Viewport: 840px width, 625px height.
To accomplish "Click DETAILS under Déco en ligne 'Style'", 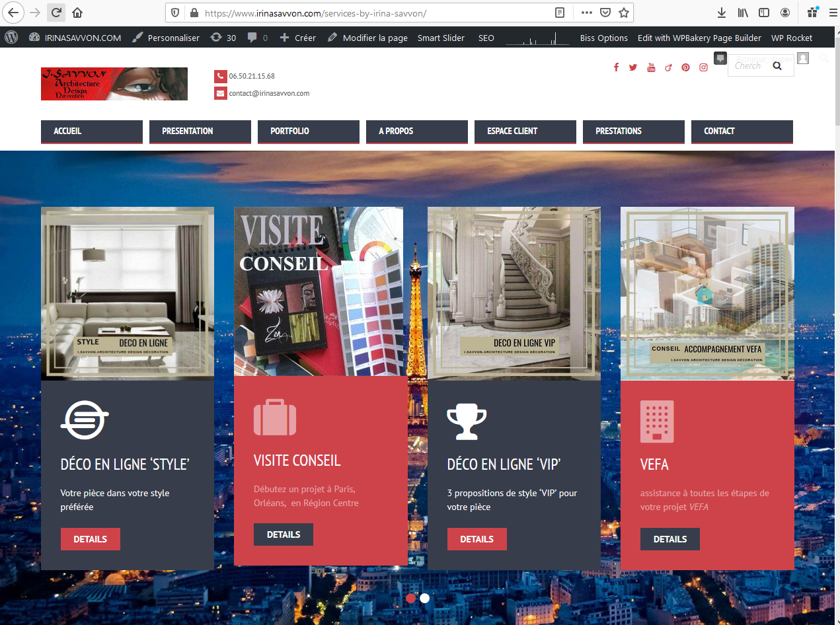I will (x=91, y=539).
